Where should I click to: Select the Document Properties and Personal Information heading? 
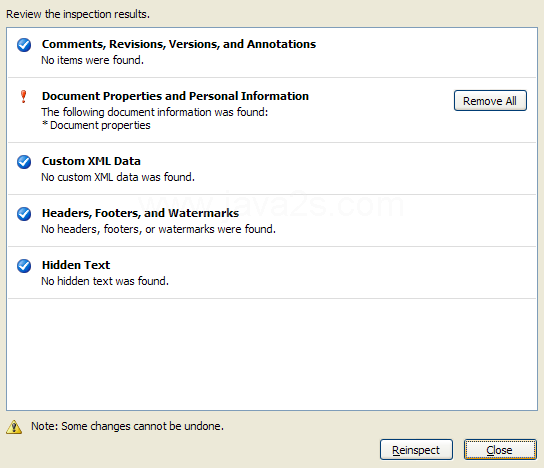(x=175, y=96)
